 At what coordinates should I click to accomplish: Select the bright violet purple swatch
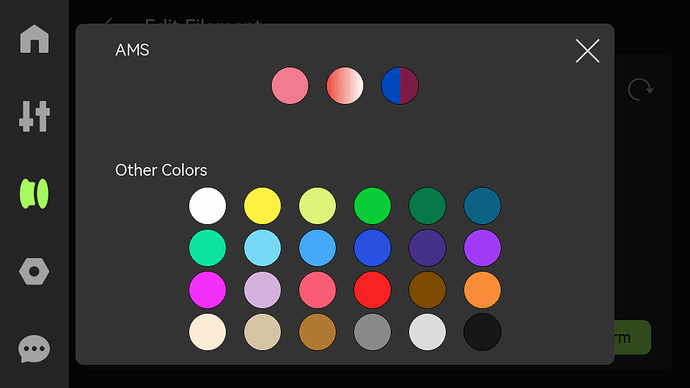tap(482, 248)
